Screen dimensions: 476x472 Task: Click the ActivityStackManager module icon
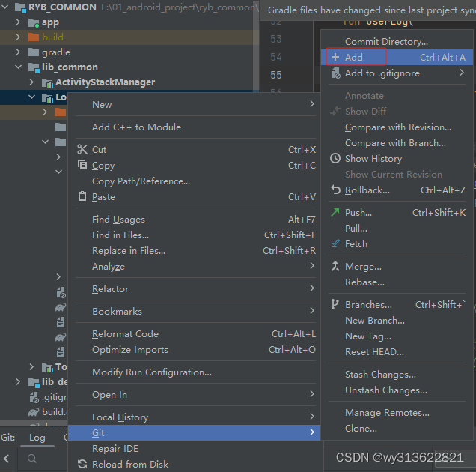[47, 82]
